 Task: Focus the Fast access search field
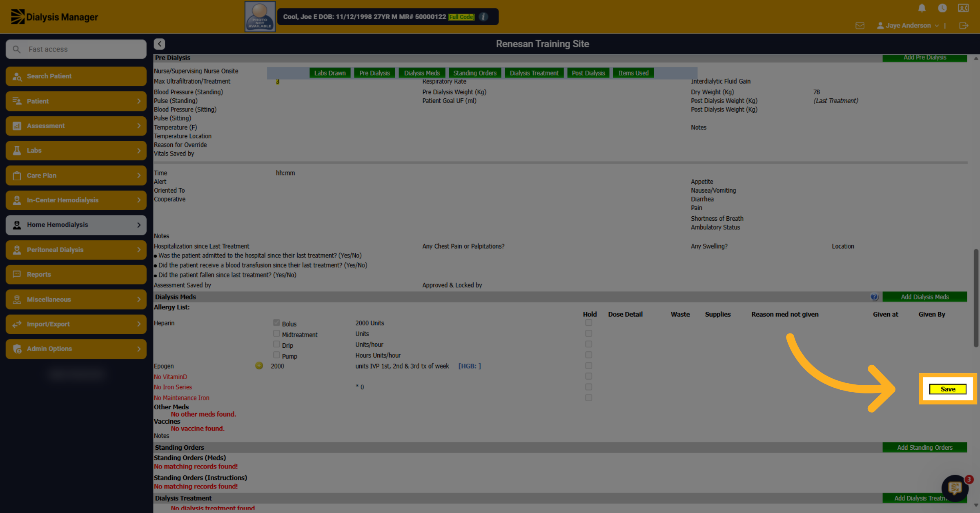pos(76,49)
